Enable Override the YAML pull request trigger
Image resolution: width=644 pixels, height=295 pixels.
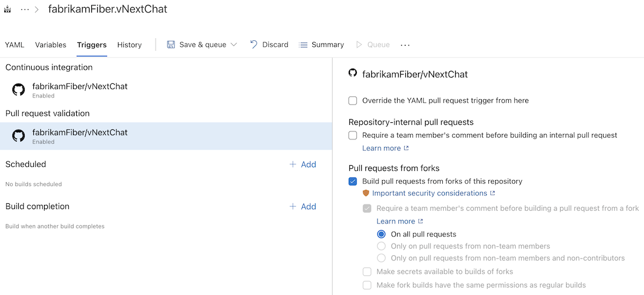(353, 100)
